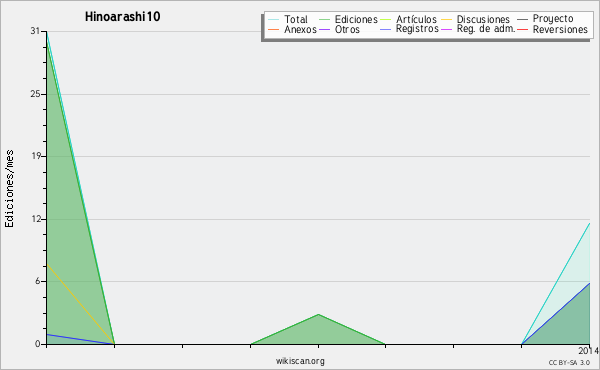The height and width of the screenshot is (370, 600).
Task: Click the 19 value on the y-axis
Action: 35,156
